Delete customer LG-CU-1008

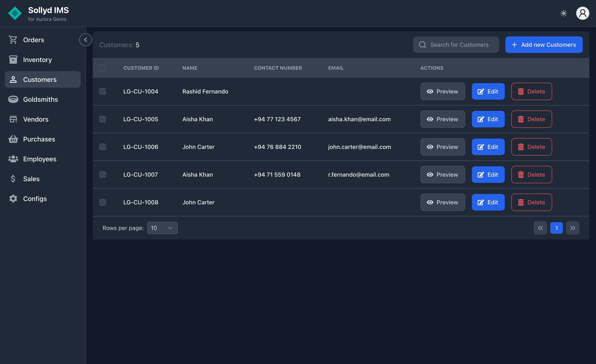click(x=531, y=202)
